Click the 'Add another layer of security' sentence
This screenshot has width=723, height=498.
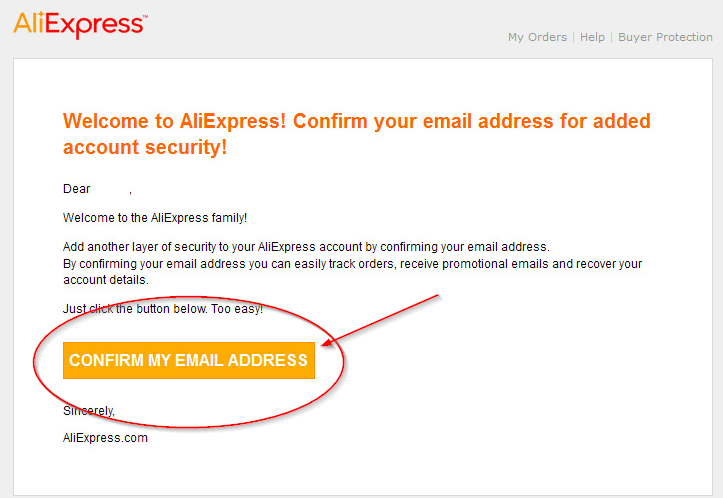(x=306, y=247)
